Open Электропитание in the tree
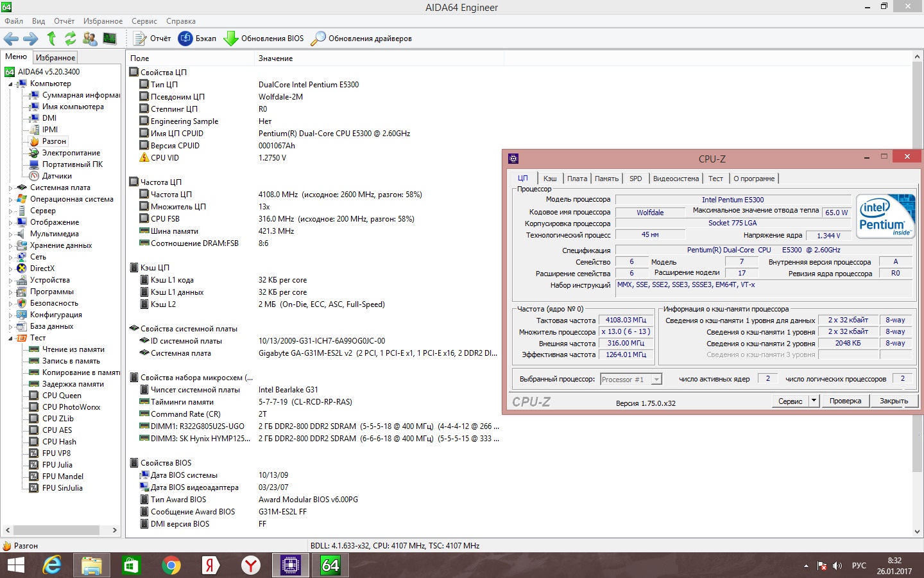 (71, 153)
